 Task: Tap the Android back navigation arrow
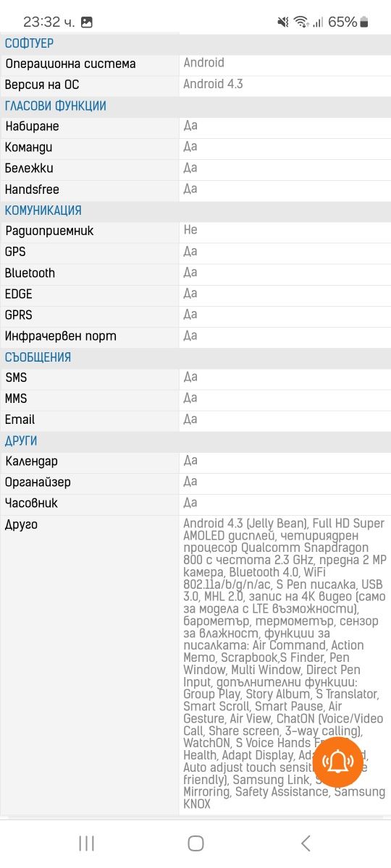(306, 843)
